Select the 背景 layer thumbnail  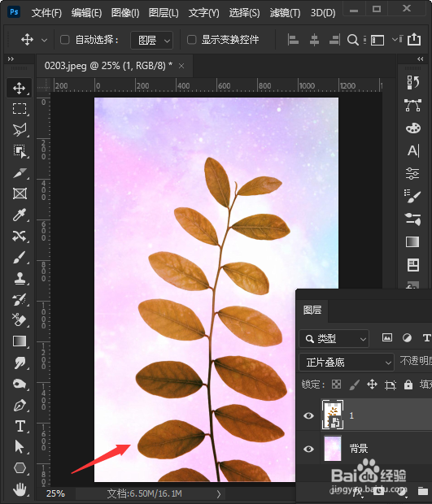(333, 448)
